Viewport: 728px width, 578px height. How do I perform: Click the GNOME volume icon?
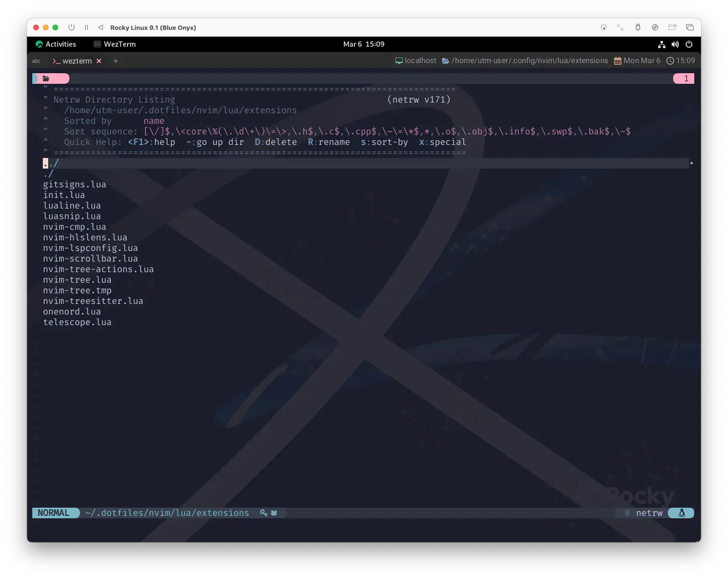675,44
